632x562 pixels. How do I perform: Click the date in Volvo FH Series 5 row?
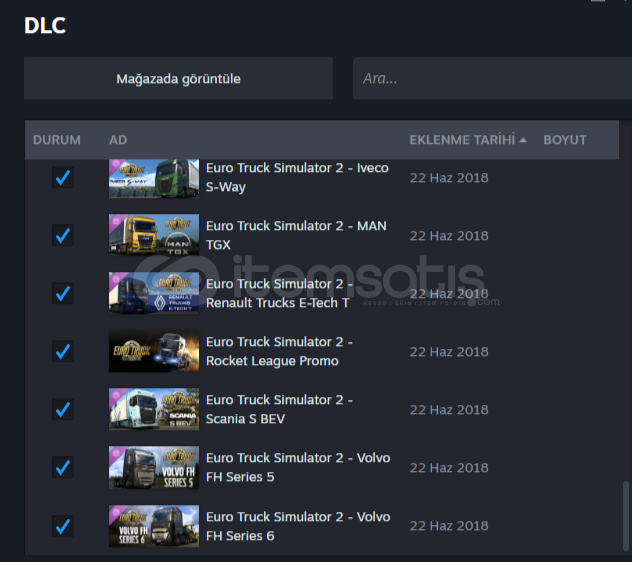(449, 468)
